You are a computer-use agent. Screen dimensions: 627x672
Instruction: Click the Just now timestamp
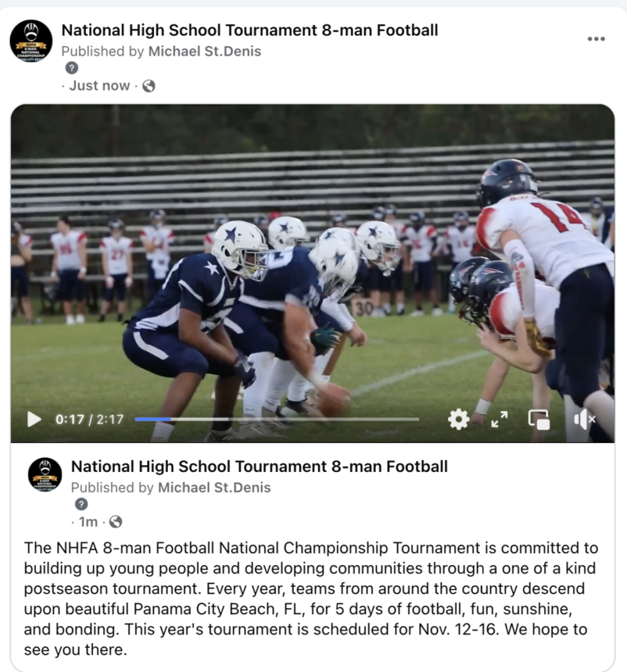point(99,86)
